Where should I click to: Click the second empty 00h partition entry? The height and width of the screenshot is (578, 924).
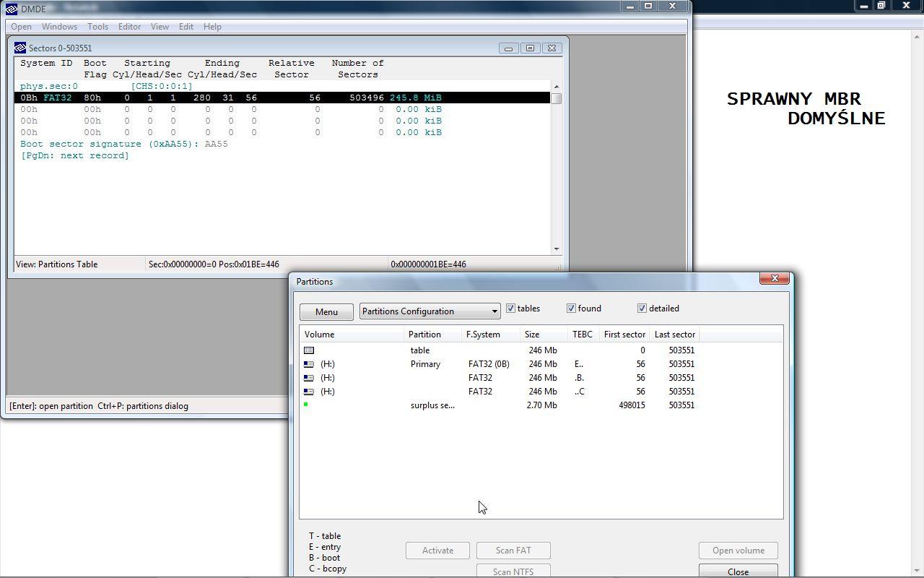point(282,121)
